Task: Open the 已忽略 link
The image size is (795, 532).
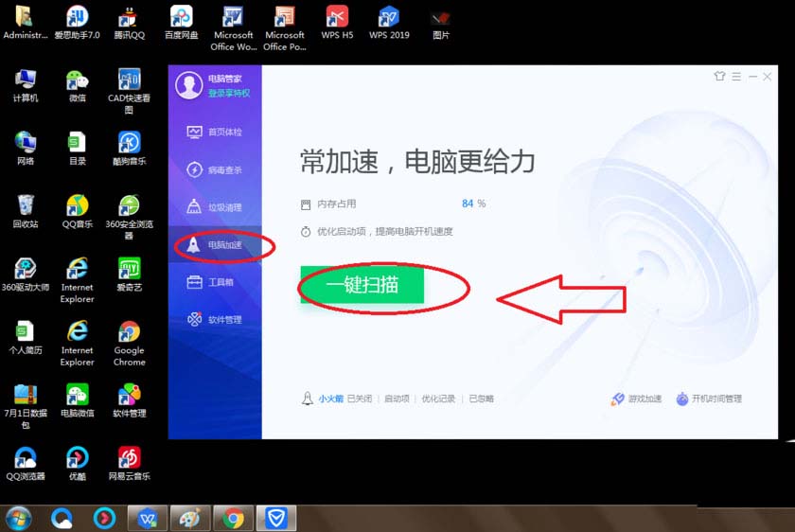Action: tap(481, 399)
